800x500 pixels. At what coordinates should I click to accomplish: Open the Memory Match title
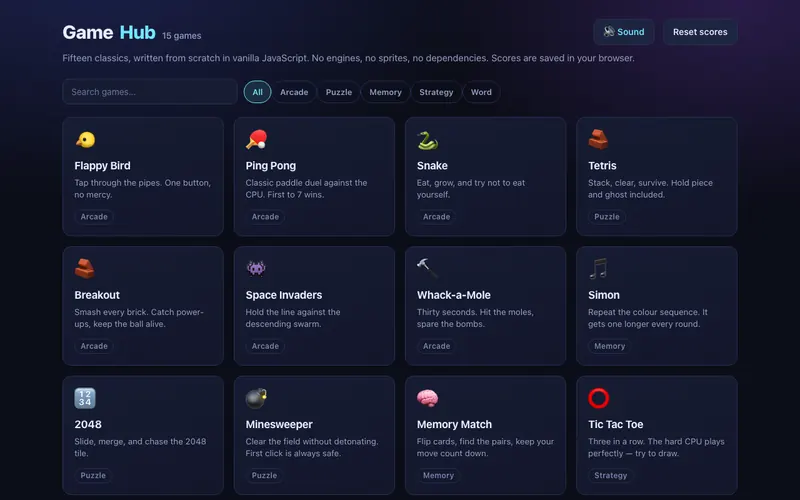(x=454, y=424)
